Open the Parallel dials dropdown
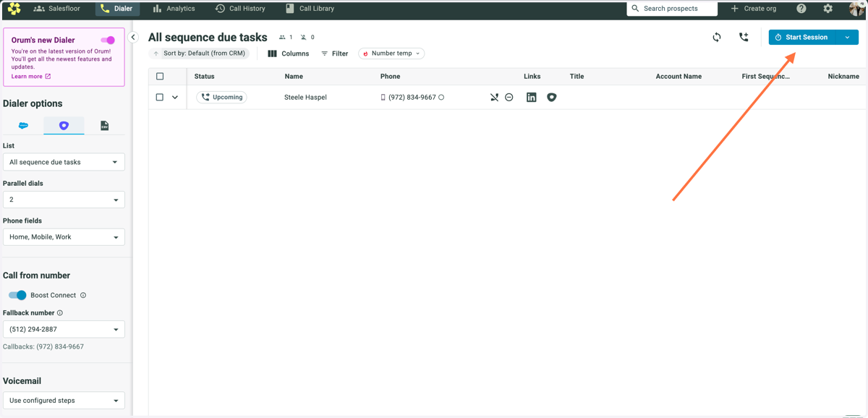Screen dimensions: 868x418 click(64, 200)
